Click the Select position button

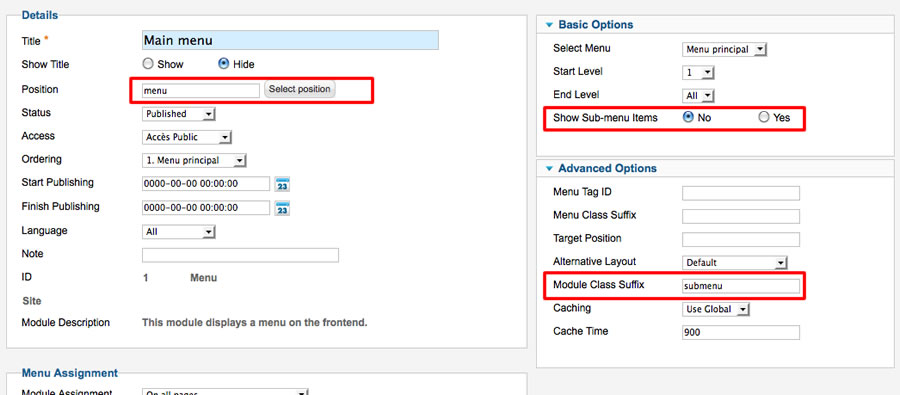click(x=300, y=89)
